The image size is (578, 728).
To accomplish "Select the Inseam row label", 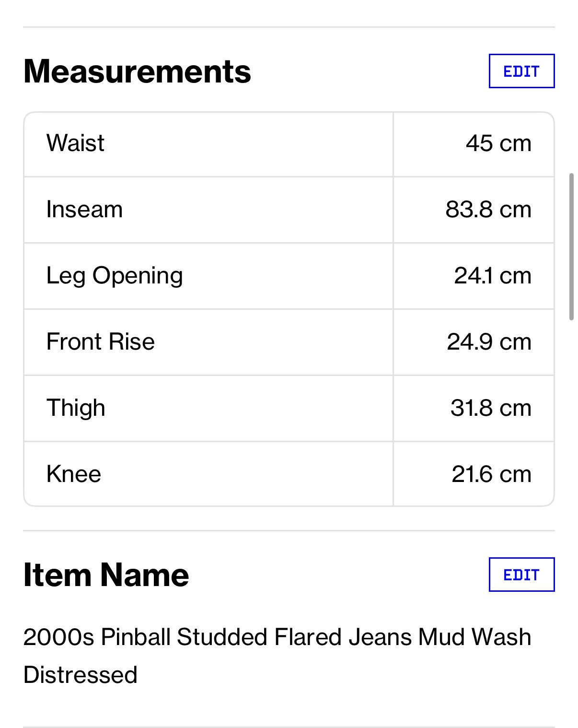I will [x=84, y=210].
